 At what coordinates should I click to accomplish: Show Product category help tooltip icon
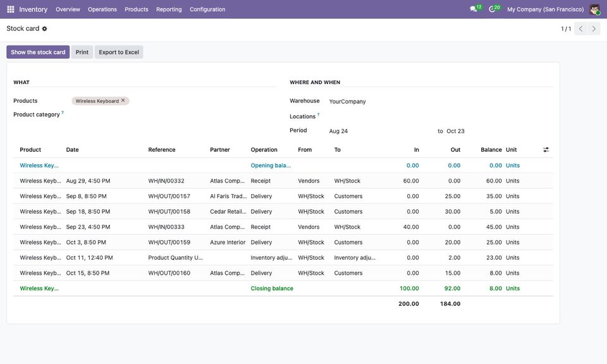tap(63, 113)
